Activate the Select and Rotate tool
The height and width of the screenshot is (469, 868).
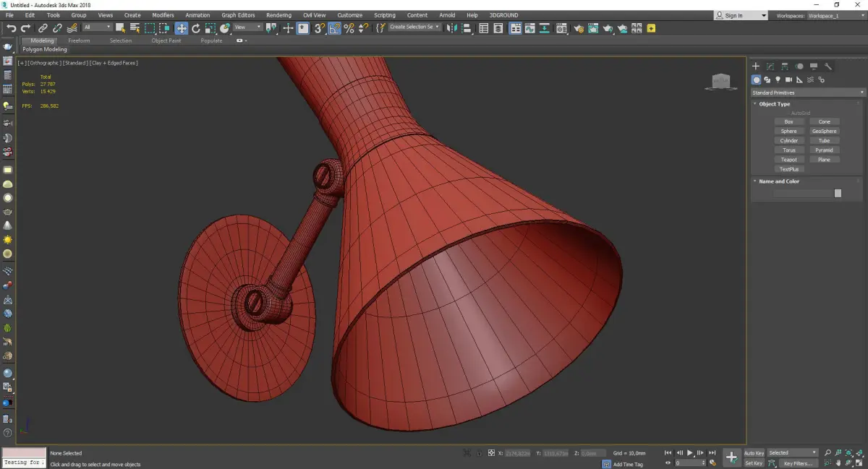196,28
